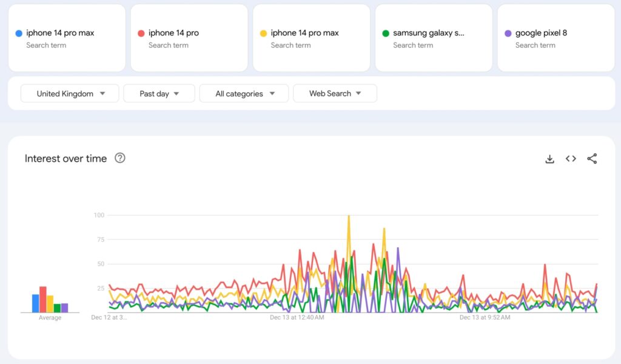
Task: Open the United Kingdom region dropdown
Action: [x=70, y=93]
